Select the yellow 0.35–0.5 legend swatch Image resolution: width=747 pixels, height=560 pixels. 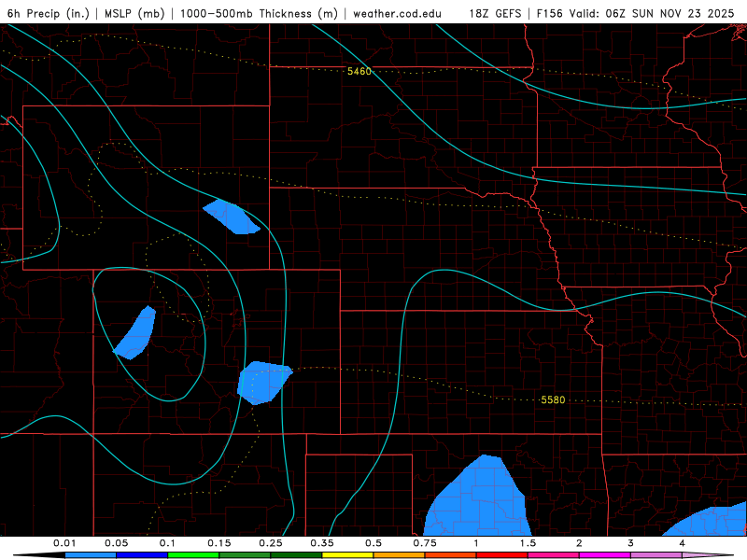click(x=347, y=555)
